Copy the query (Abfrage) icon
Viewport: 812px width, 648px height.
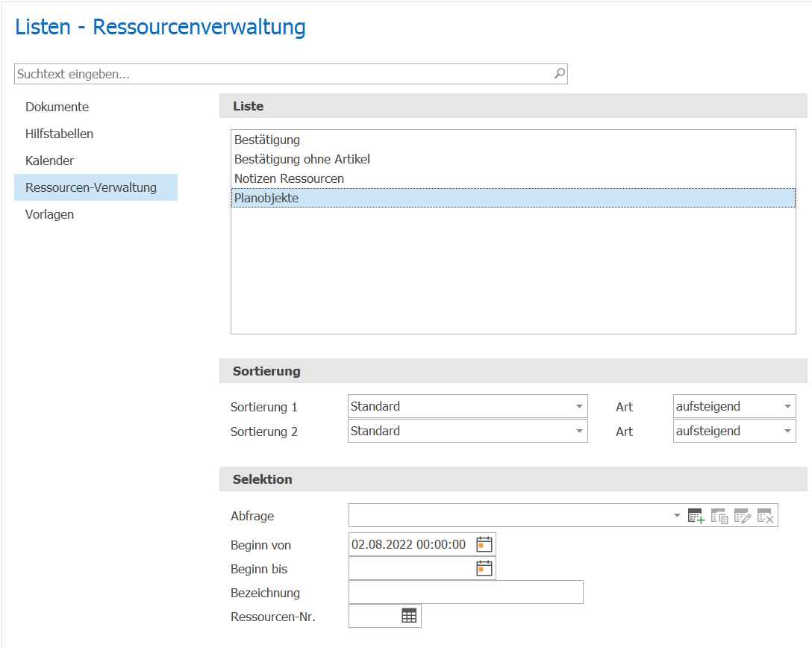(719, 516)
